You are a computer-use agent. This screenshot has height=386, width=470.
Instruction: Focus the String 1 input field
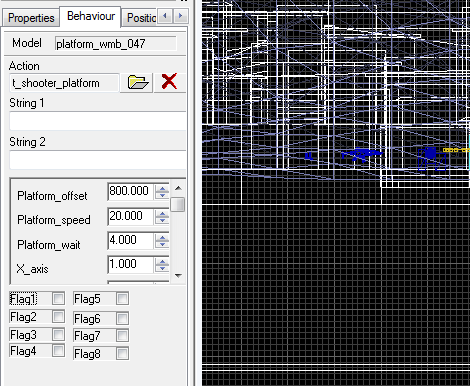(x=98, y=121)
